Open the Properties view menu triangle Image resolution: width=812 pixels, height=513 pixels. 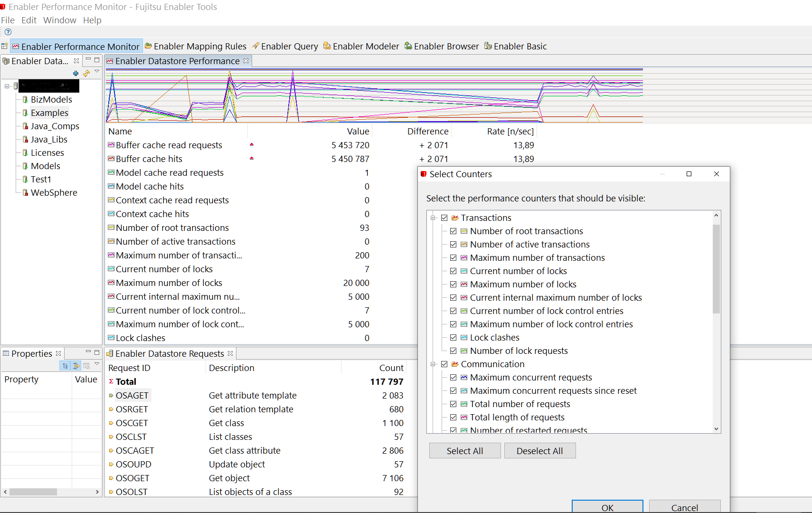pyautogui.click(x=97, y=364)
